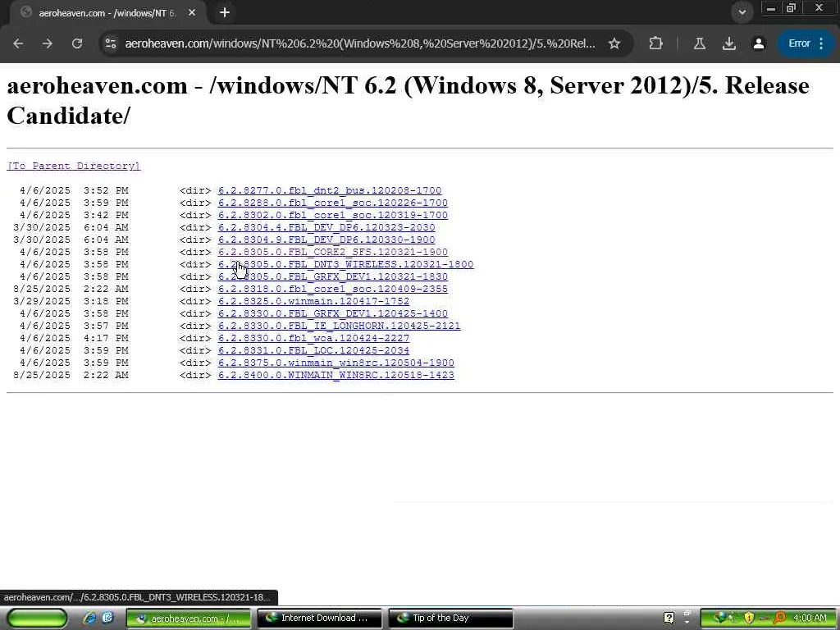This screenshot has height=630, width=840.
Task: Open site information icon in address bar
Action: [111, 43]
